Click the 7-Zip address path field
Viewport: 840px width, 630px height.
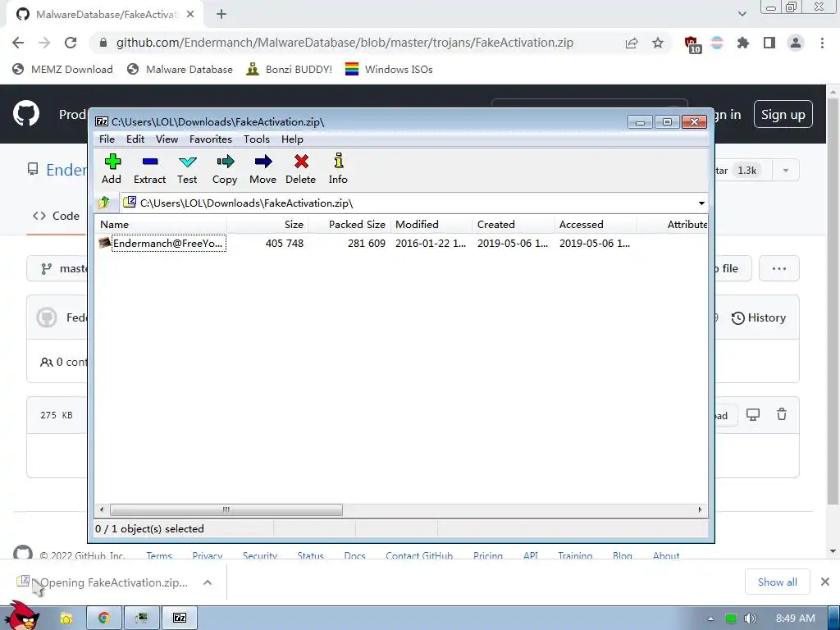(x=407, y=203)
